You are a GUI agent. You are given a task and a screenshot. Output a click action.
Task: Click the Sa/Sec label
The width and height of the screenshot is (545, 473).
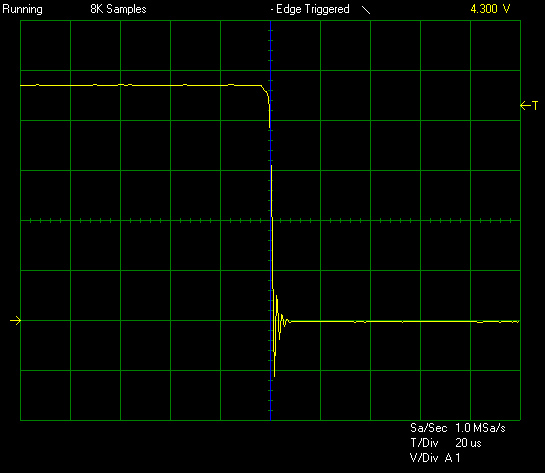[428, 428]
